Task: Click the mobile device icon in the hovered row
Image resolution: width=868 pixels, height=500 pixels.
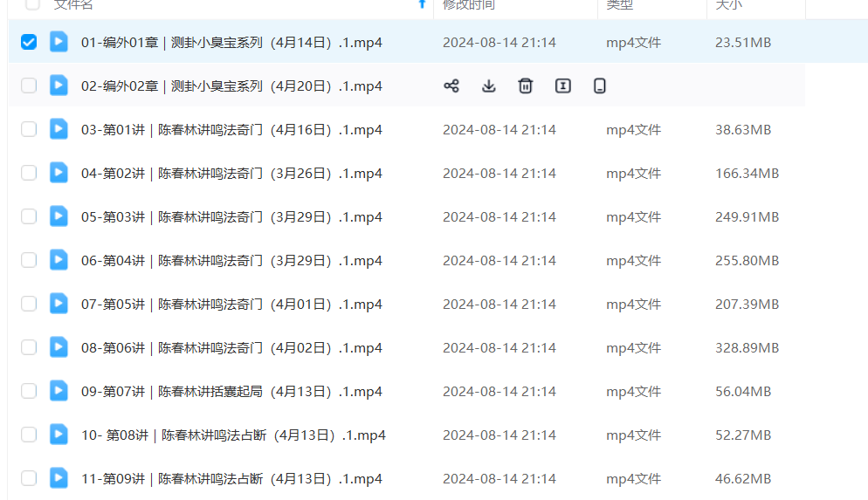Action: (600, 86)
